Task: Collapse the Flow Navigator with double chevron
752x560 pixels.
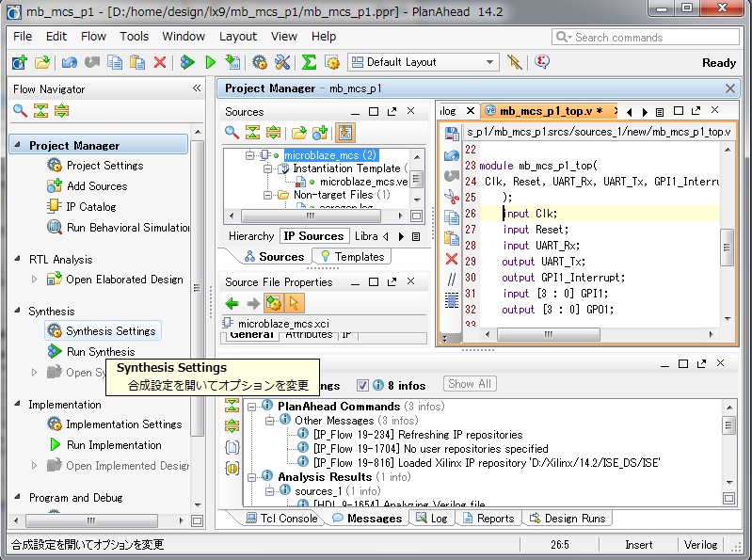Action: pos(197,88)
